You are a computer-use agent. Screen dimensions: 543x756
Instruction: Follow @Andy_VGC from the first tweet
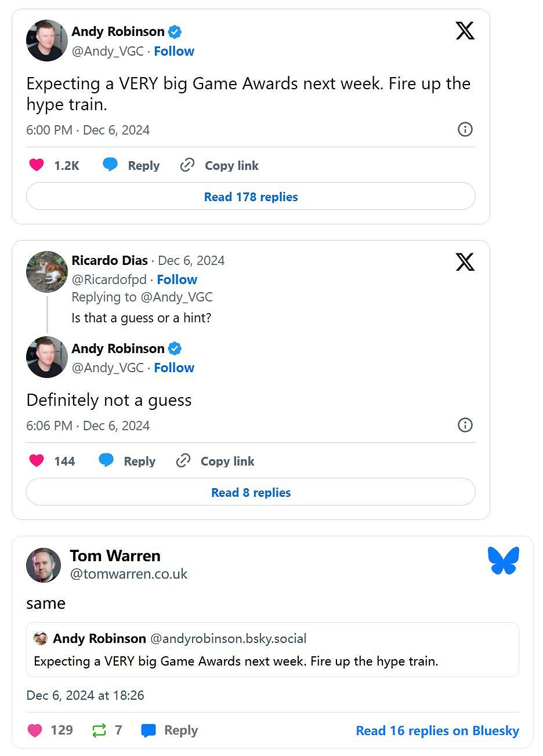click(x=174, y=51)
